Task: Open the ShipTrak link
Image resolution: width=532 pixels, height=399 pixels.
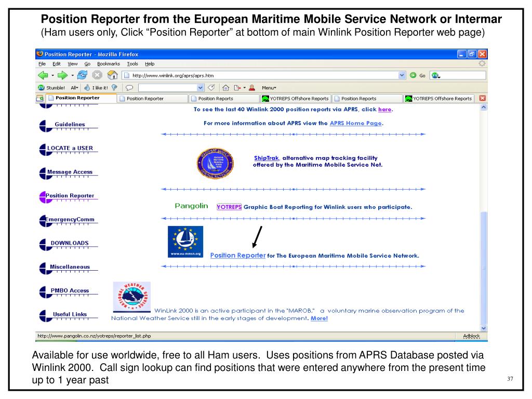Action: (267, 158)
